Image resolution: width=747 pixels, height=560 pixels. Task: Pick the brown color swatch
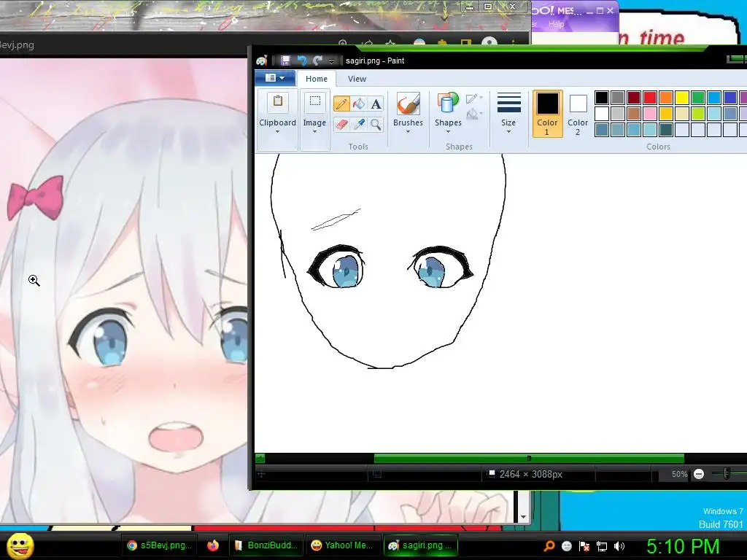(634, 114)
